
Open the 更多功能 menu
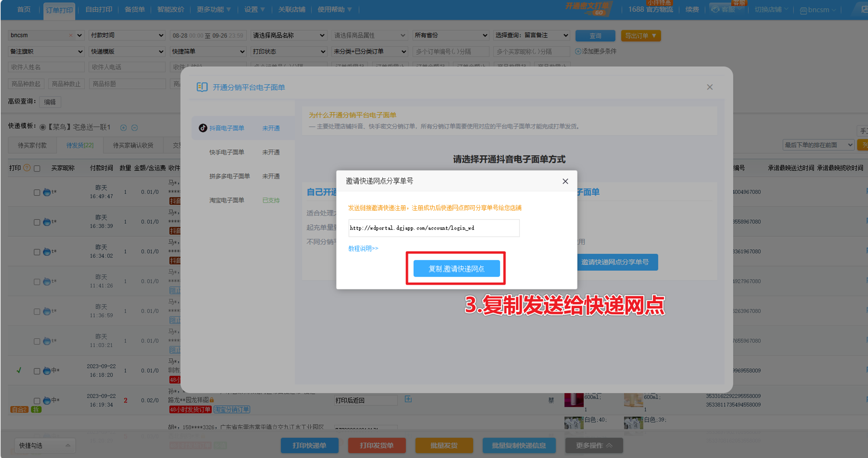pos(214,10)
